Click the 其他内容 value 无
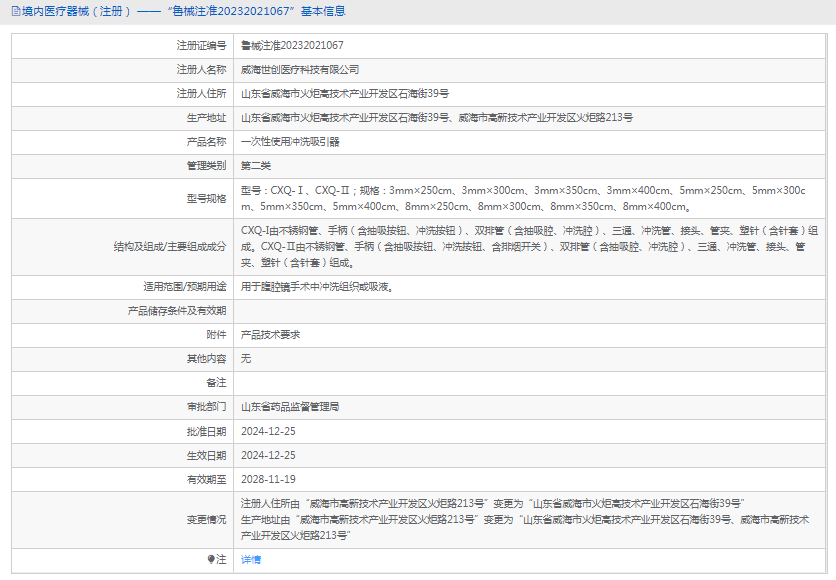This screenshot has height=580, width=836. click(x=246, y=359)
